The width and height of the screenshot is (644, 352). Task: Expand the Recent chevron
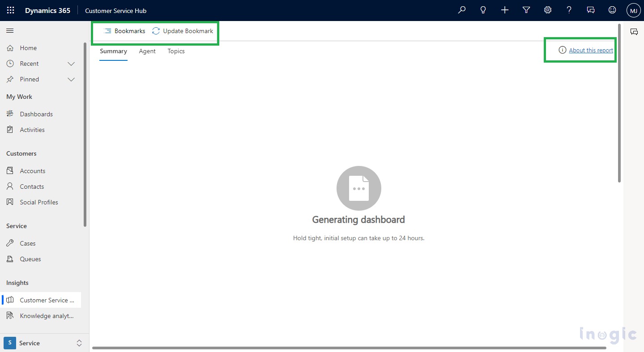point(71,64)
